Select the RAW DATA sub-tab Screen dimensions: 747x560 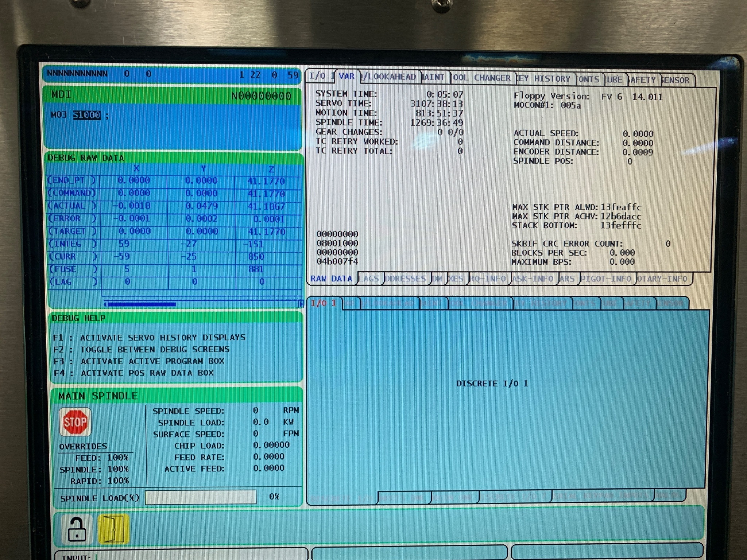[x=331, y=279]
